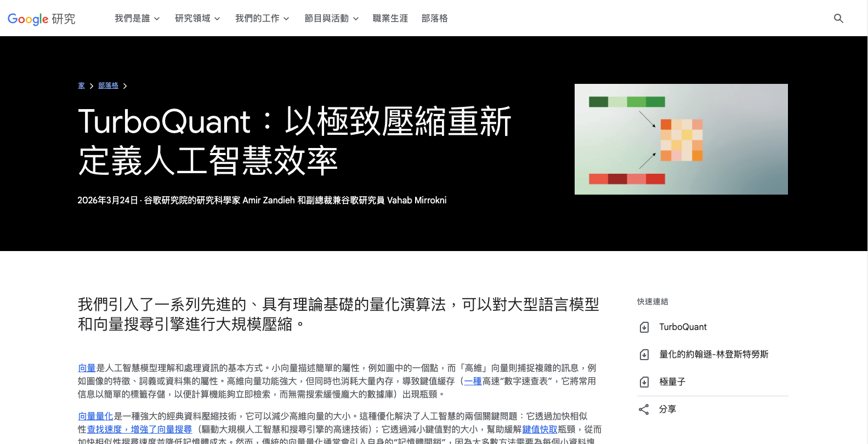Click the search magnifier icon
The image size is (868, 444).
pos(838,19)
